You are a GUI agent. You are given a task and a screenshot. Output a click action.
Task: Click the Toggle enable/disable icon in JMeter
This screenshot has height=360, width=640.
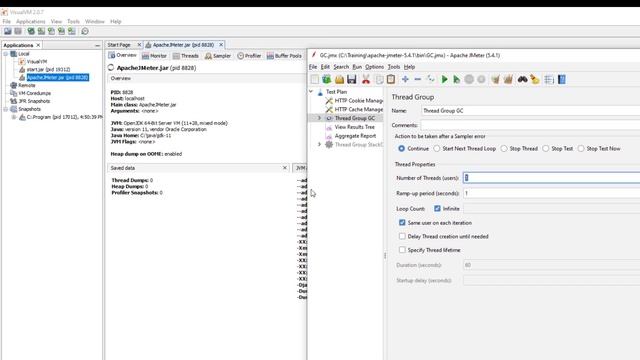point(431,80)
